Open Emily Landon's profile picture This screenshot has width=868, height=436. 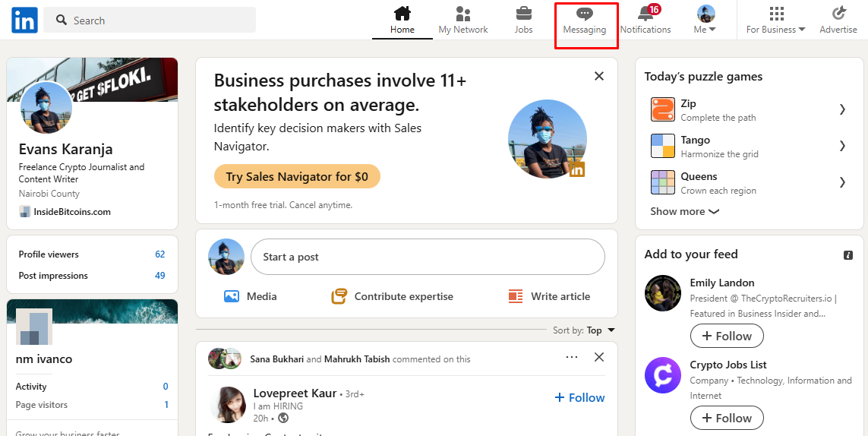point(663,293)
